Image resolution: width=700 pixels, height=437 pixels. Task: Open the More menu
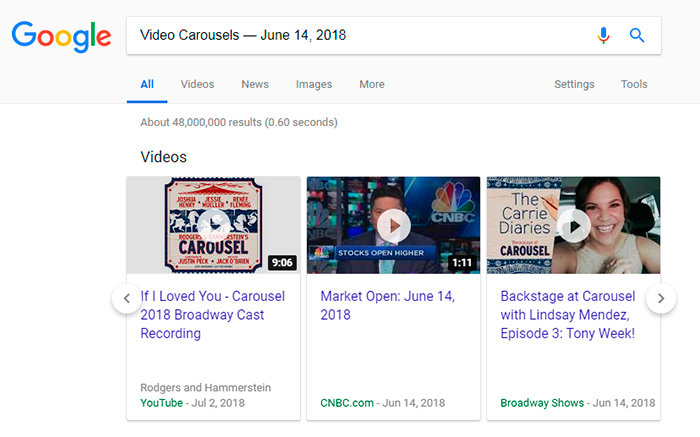[x=372, y=84]
